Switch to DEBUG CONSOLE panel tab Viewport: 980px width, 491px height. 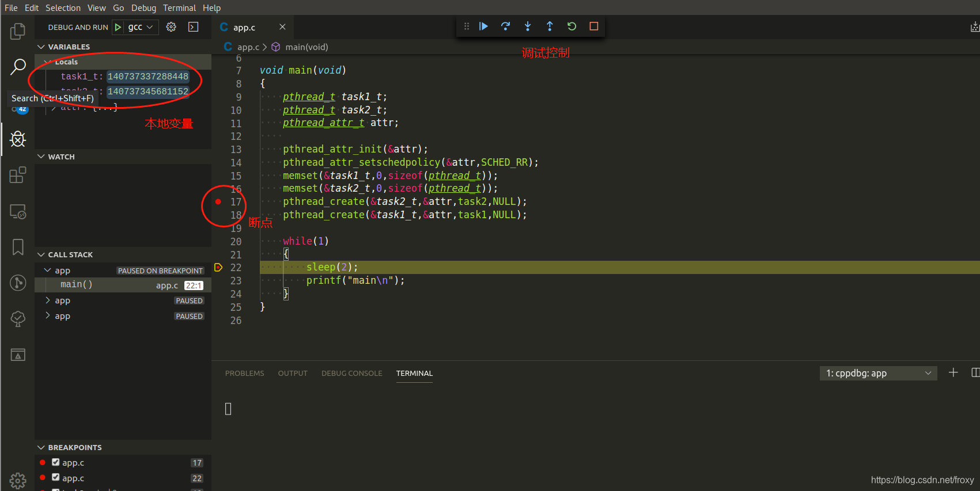pyautogui.click(x=352, y=374)
